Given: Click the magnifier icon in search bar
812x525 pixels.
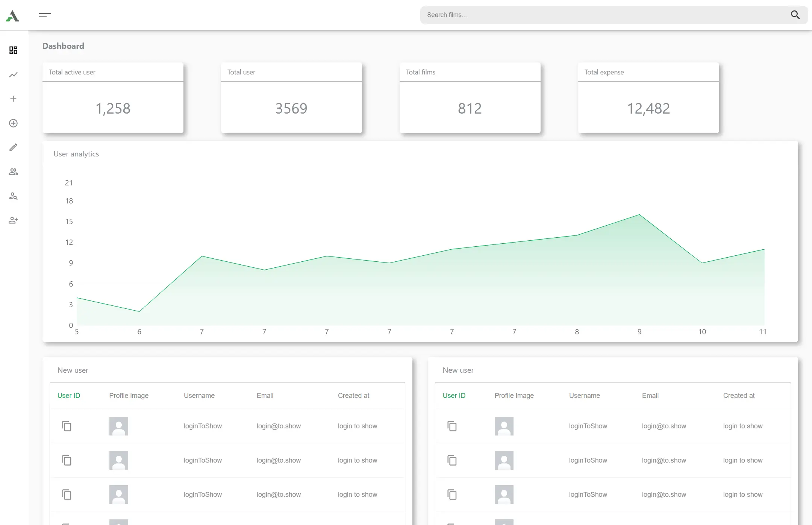Looking at the screenshot, I should (795, 15).
